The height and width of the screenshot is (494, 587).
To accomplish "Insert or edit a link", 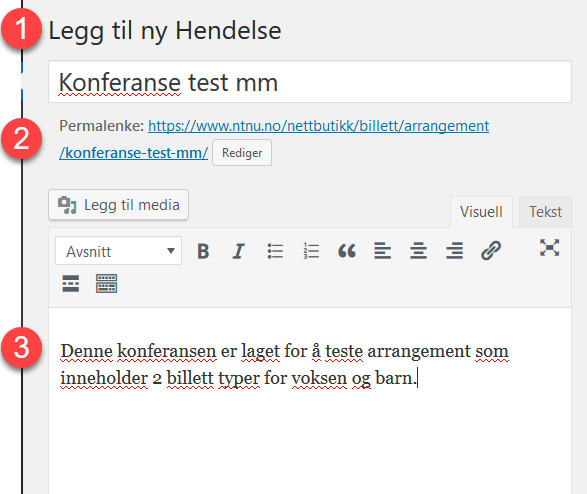I will tap(490, 251).
